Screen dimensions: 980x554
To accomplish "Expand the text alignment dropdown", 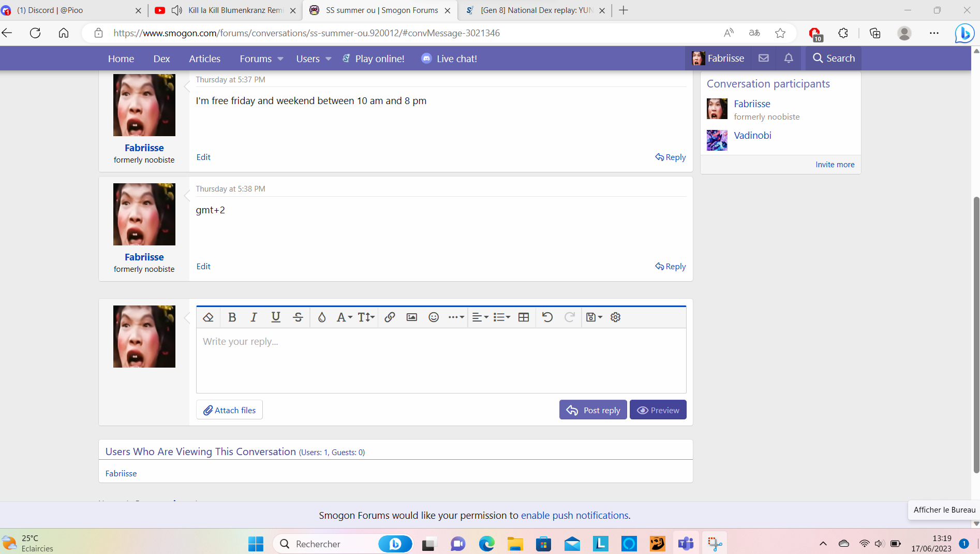I will pos(480,317).
